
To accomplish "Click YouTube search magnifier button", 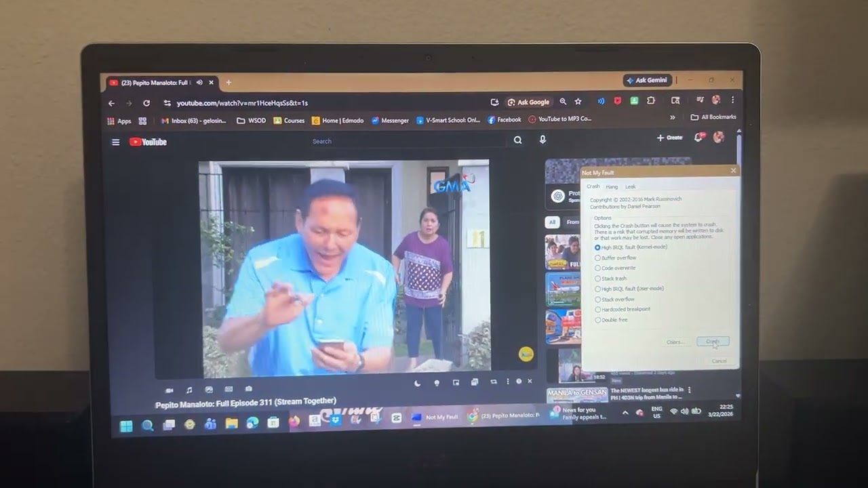I will tap(517, 140).
